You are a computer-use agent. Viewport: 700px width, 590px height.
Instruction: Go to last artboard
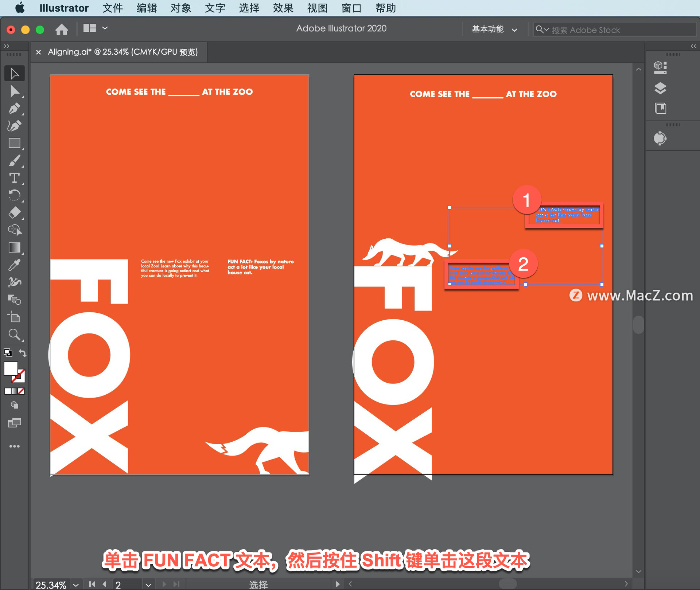point(176,584)
